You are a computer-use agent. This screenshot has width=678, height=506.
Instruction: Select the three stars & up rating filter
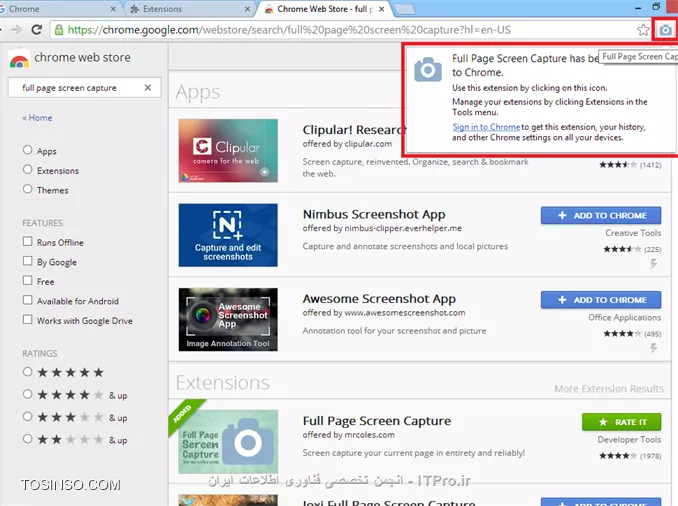27,416
